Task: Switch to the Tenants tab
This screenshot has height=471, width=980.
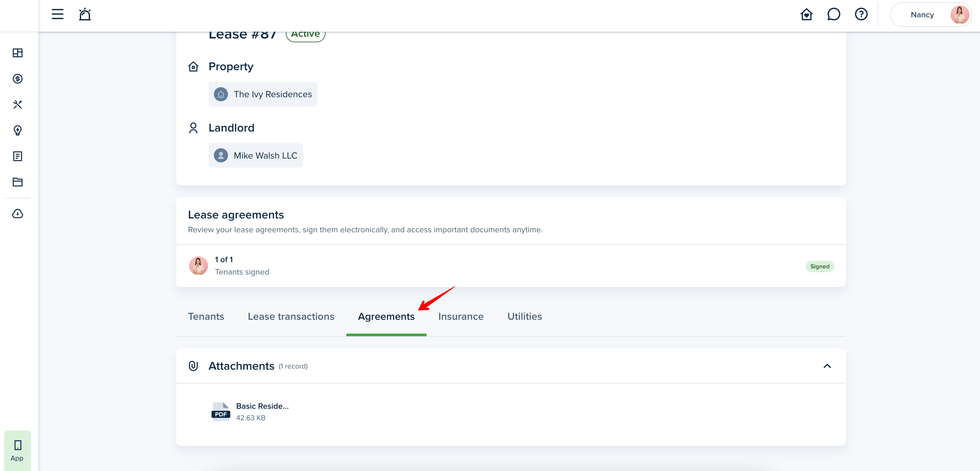Action: pos(206,317)
